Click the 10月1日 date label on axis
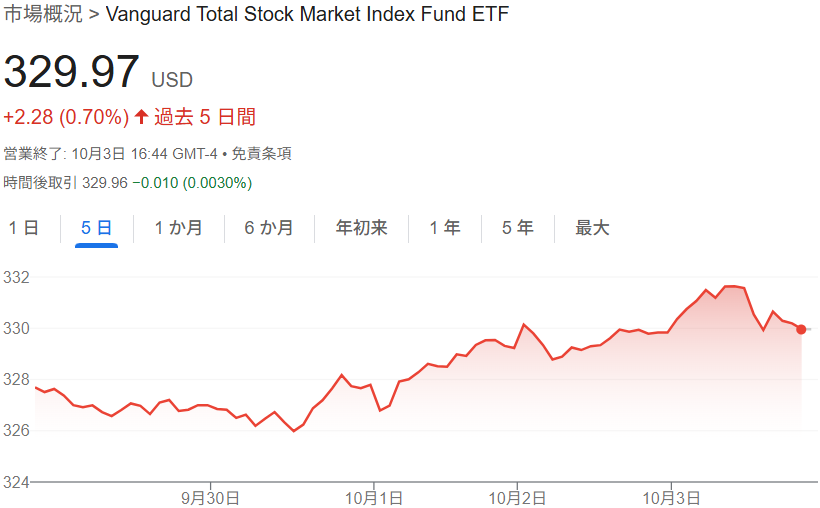The width and height of the screenshot is (820, 508). pos(373,497)
